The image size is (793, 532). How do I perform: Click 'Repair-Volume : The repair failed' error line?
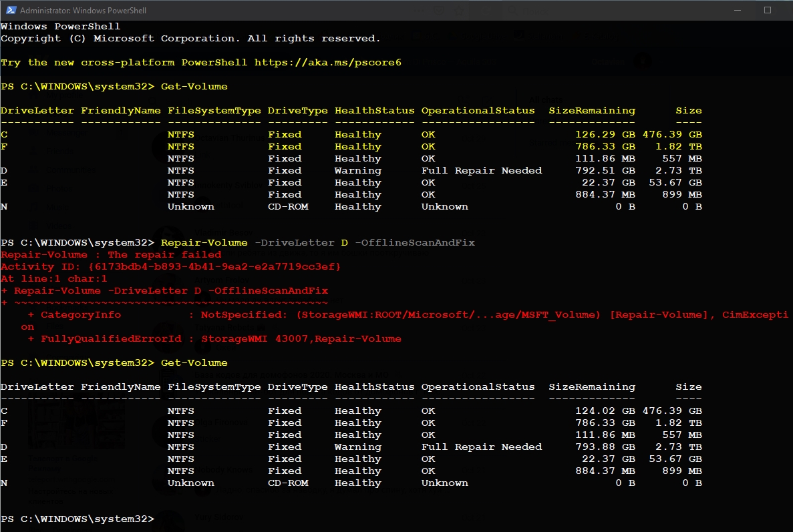click(112, 254)
